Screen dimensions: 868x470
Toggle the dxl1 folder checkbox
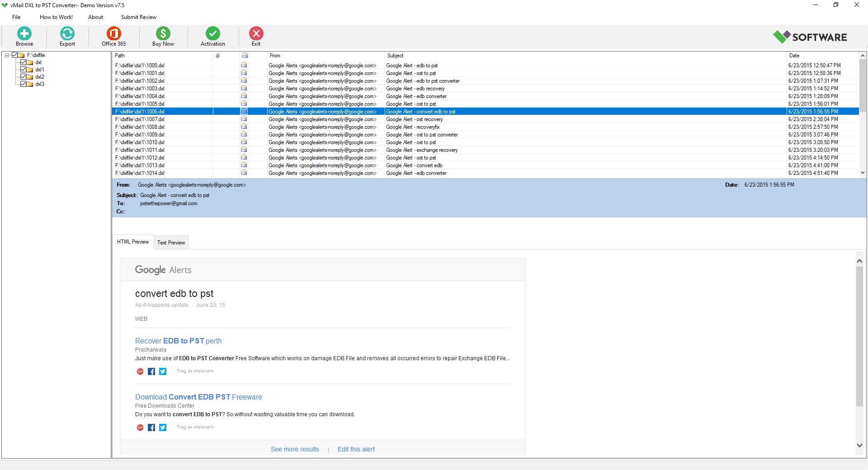[23, 70]
